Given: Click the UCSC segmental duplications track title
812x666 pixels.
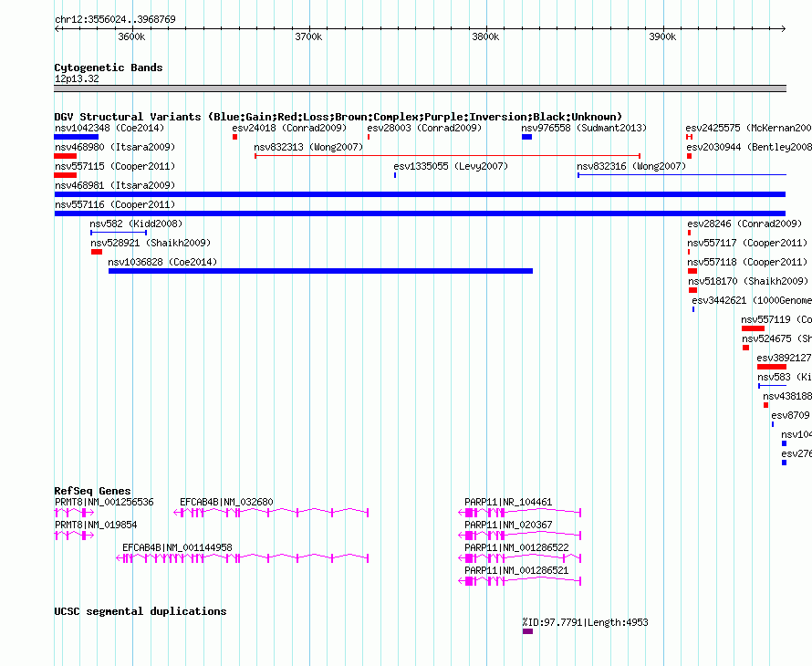Looking at the screenshot, I should [x=141, y=611].
